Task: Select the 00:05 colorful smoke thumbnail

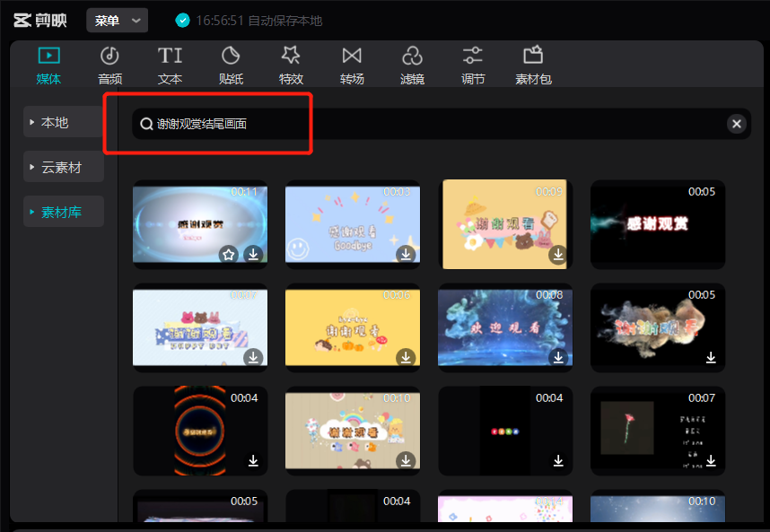Action: 658,327
